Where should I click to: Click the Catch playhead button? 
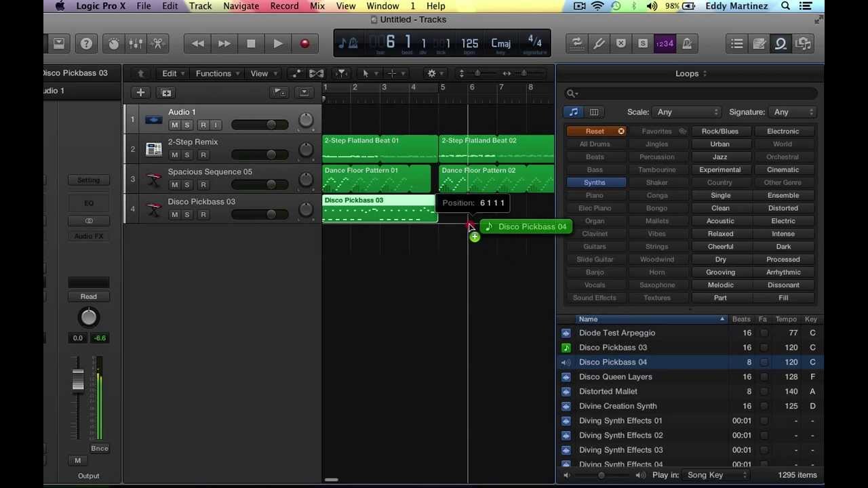[341, 73]
